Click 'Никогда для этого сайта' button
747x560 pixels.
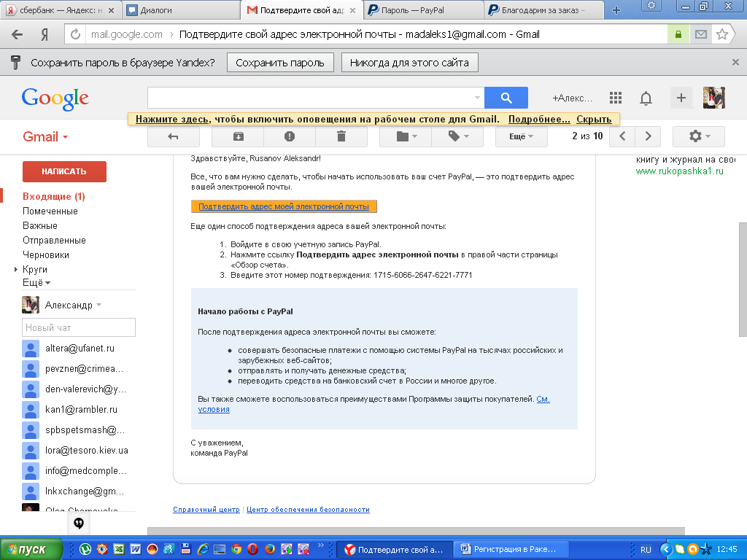(410, 63)
